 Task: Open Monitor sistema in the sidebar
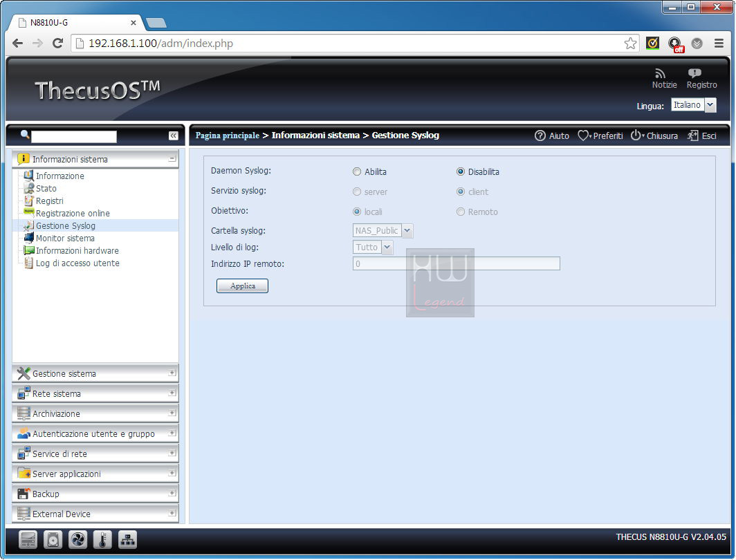click(x=65, y=239)
